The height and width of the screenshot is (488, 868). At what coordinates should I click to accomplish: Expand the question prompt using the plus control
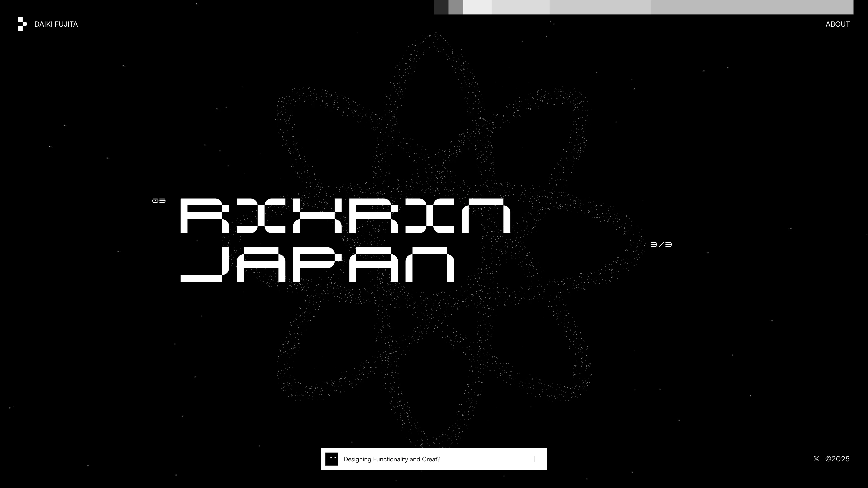coord(535,459)
